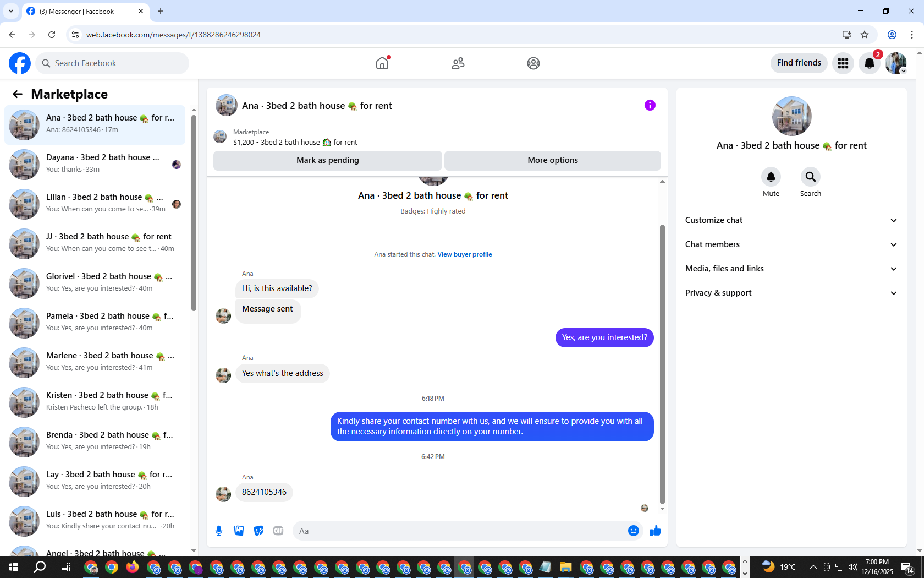The height and width of the screenshot is (578, 924).
Task: Open the Pamela conversation
Action: [95, 323]
